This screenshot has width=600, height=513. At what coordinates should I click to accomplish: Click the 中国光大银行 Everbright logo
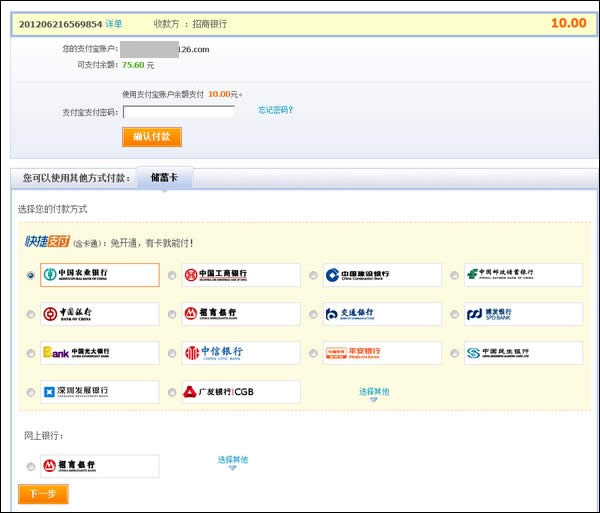click(99, 353)
